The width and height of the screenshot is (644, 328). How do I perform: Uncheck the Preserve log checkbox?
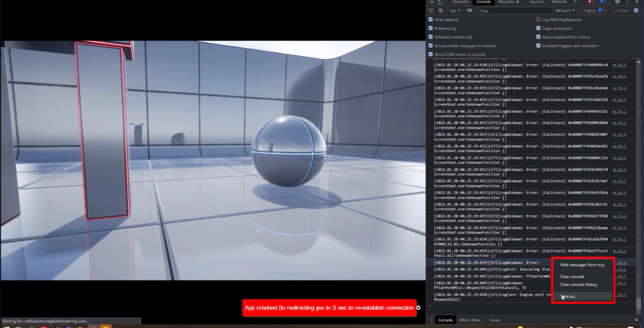(x=431, y=28)
